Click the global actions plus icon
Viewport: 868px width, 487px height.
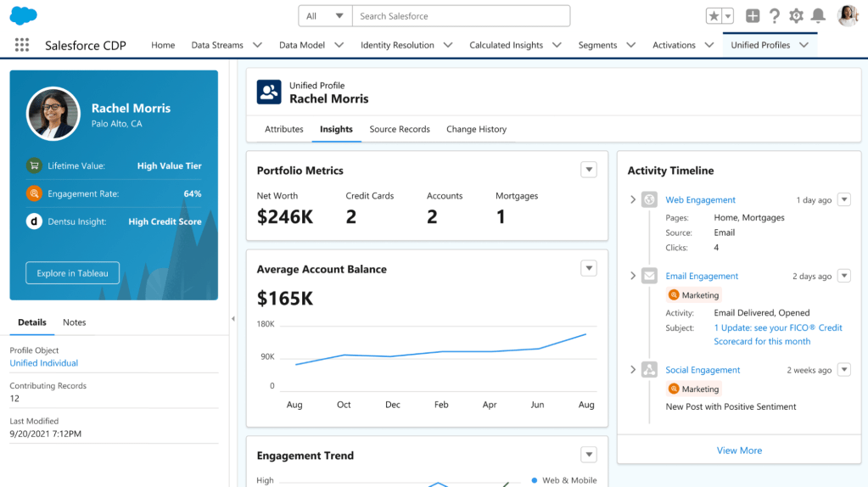pyautogui.click(x=752, y=16)
